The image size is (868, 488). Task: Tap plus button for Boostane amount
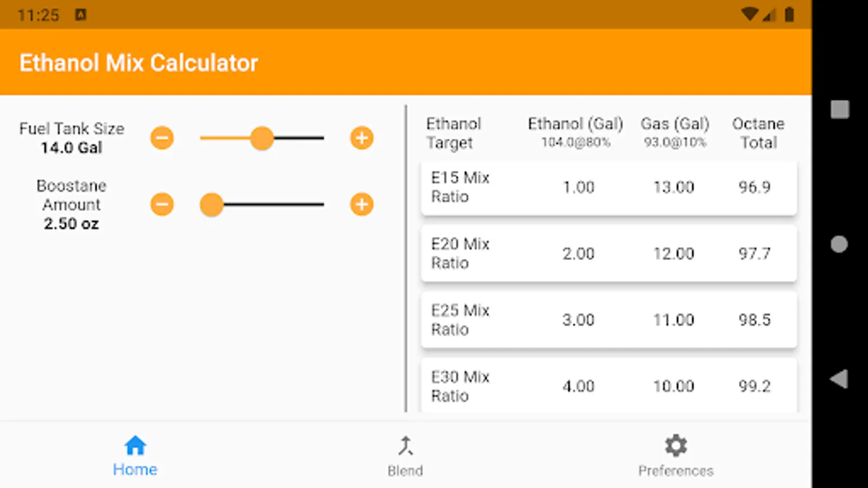[362, 204]
